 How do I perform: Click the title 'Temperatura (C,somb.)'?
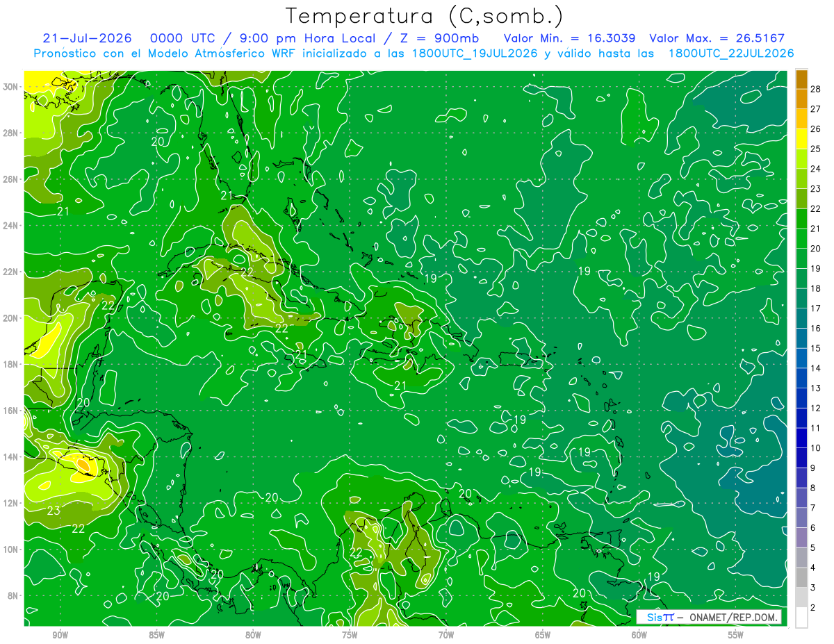[x=425, y=15]
